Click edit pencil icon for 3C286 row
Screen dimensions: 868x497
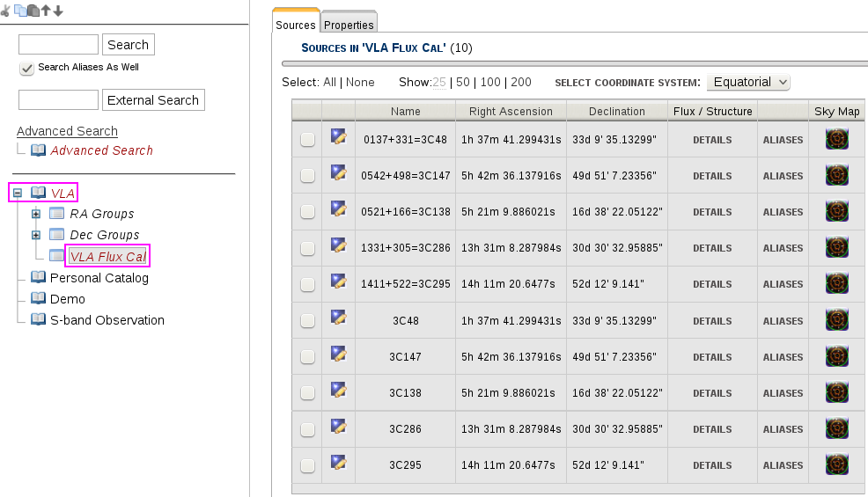pyautogui.click(x=339, y=427)
